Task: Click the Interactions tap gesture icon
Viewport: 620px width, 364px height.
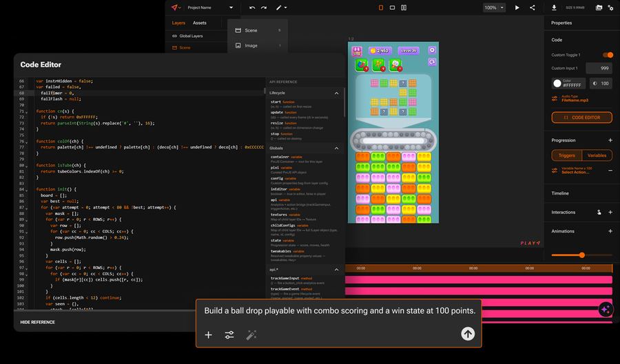Action: click(599, 212)
